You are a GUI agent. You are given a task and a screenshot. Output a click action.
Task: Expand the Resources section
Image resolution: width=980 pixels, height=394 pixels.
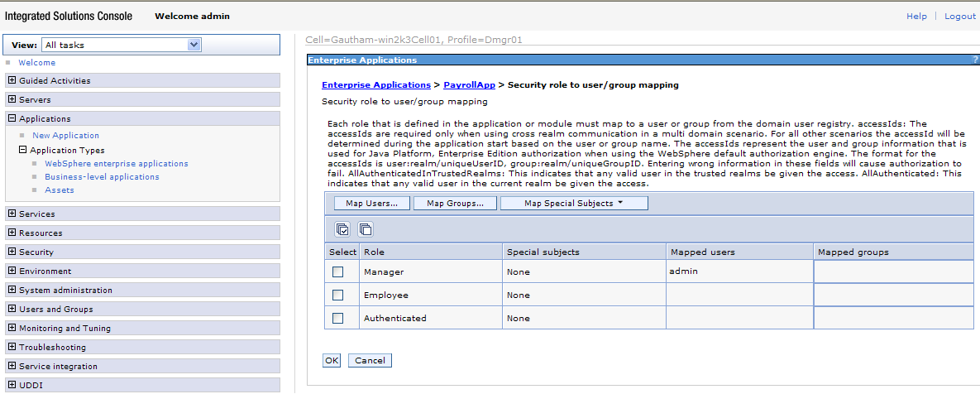pyautogui.click(x=12, y=233)
